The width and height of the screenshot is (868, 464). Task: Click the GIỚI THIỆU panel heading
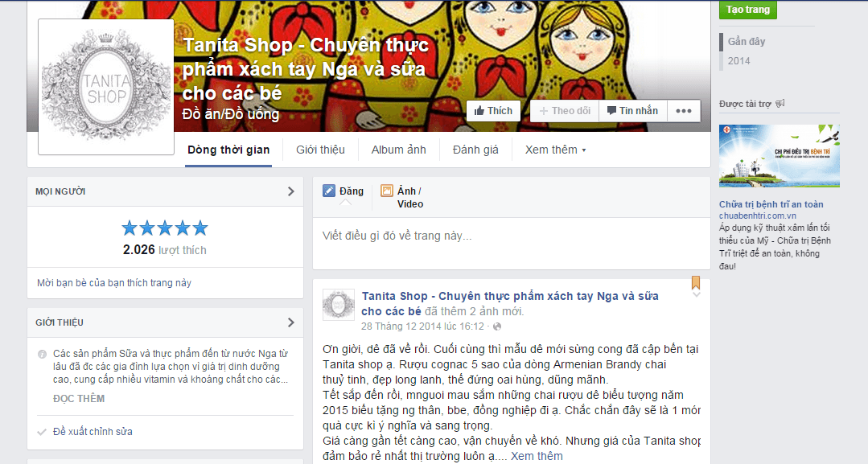click(x=60, y=322)
